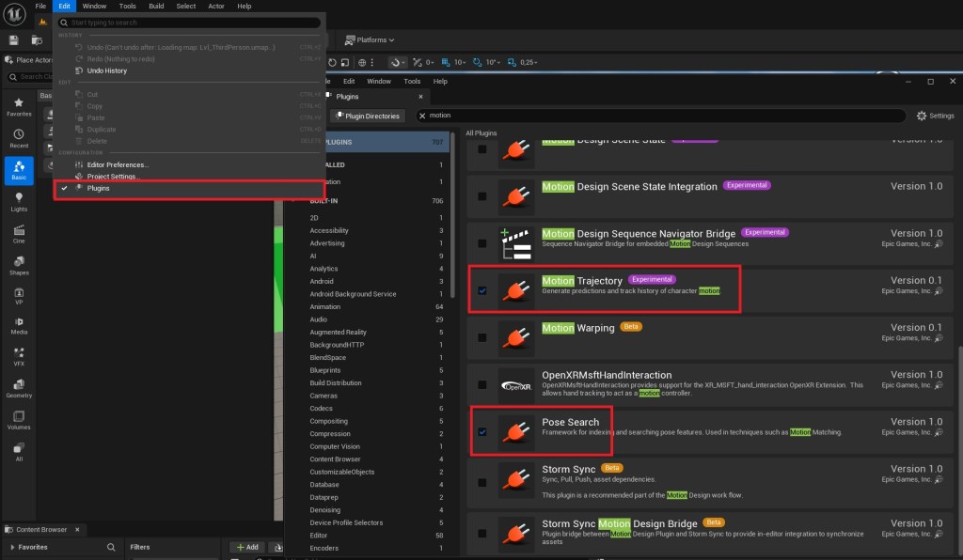The image size is (963, 560).
Task: Open the Cine actors category
Action: pos(19,232)
